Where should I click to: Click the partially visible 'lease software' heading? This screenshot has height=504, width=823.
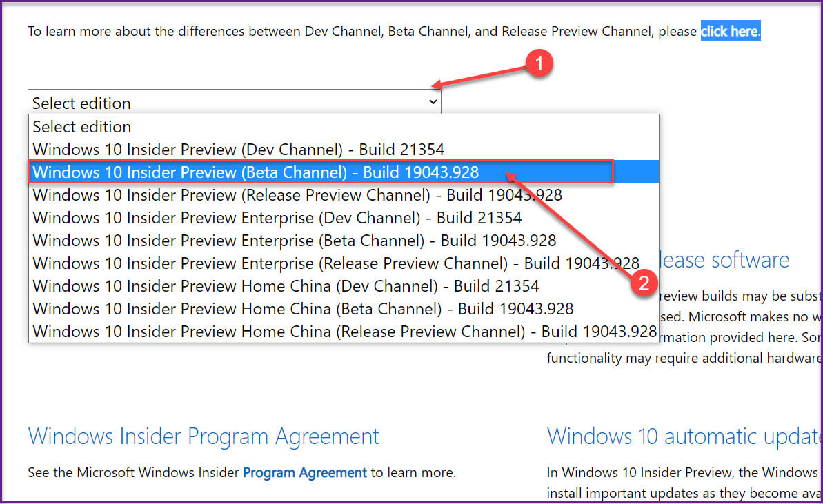tap(724, 260)
